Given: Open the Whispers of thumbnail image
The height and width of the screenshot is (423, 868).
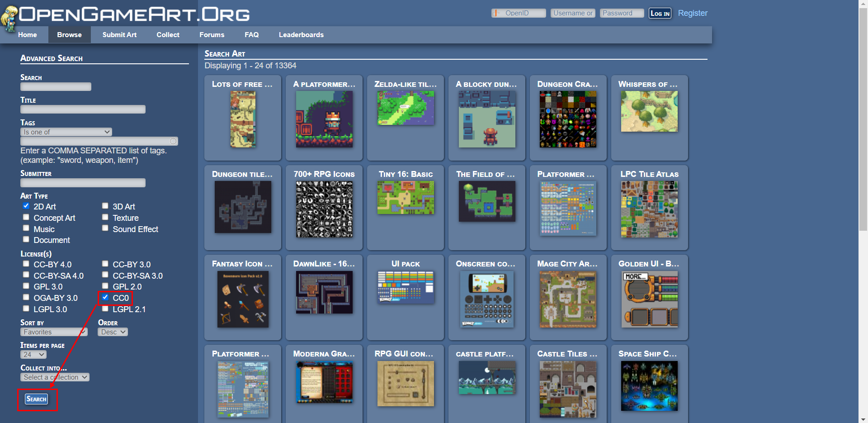Looking at the screenshot, I should click(x=649, y=111).
